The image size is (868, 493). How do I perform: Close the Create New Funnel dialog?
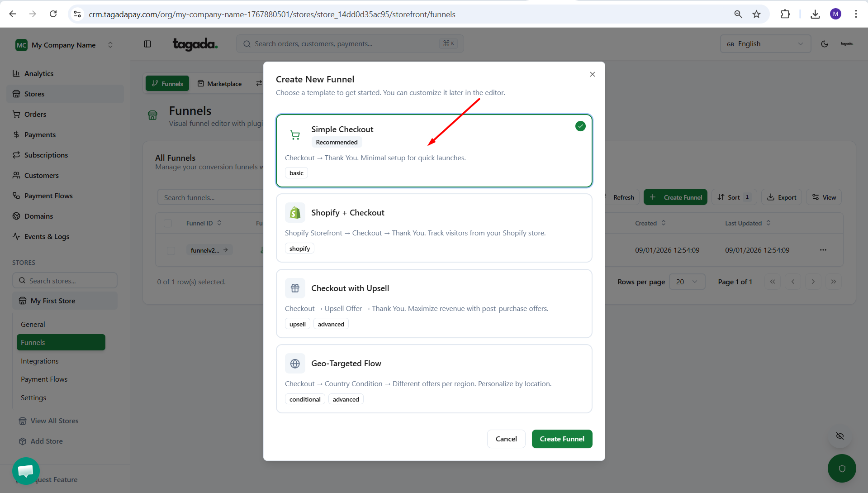point(592,74)
